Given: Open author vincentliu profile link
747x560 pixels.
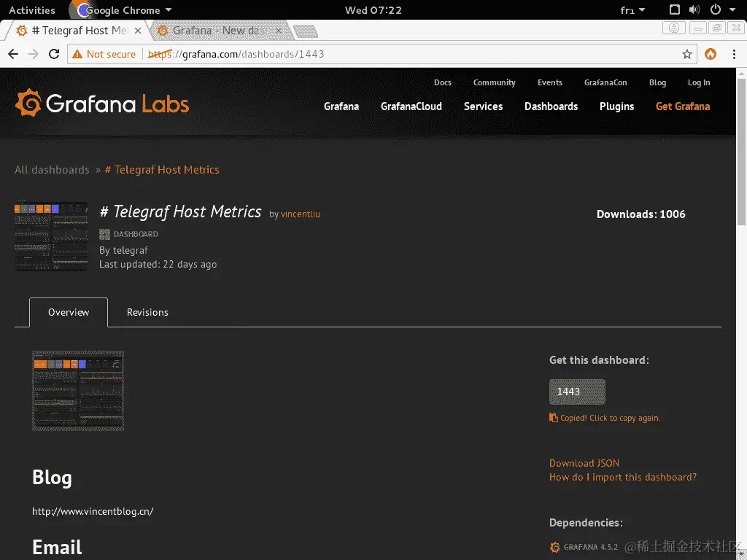Looking at the screenshot, I should coord(301,214).
